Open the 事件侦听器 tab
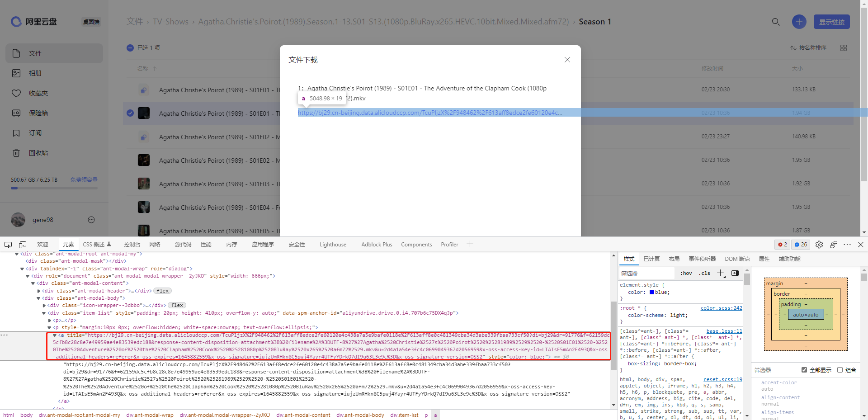 pyautogui.click(x=702, y=259)
